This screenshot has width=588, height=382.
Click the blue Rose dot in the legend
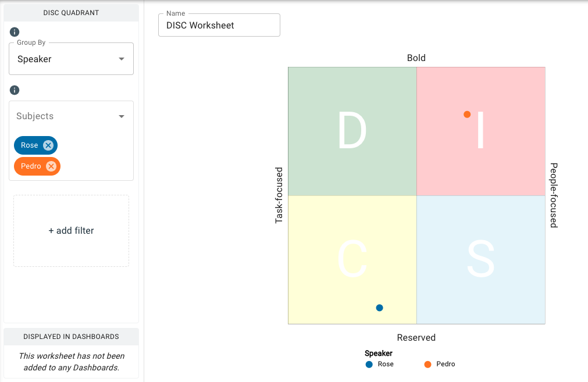pyautogui.click(x=368, y=365)
